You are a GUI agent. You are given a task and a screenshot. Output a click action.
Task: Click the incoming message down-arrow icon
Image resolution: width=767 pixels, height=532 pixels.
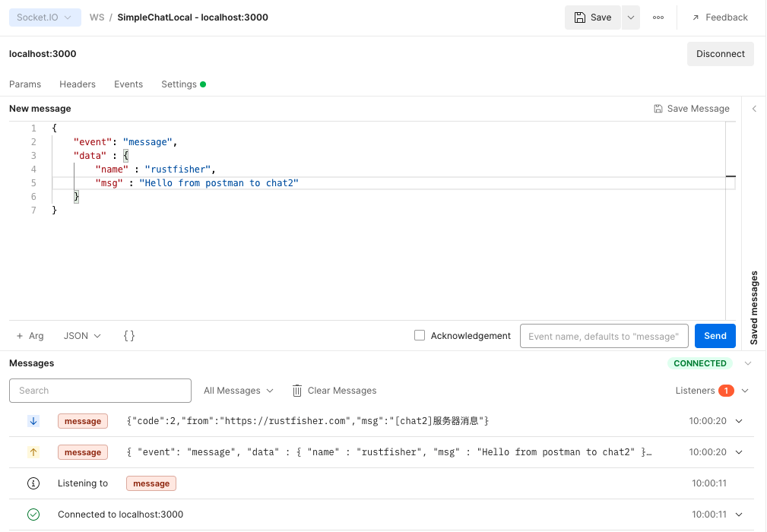33,421
